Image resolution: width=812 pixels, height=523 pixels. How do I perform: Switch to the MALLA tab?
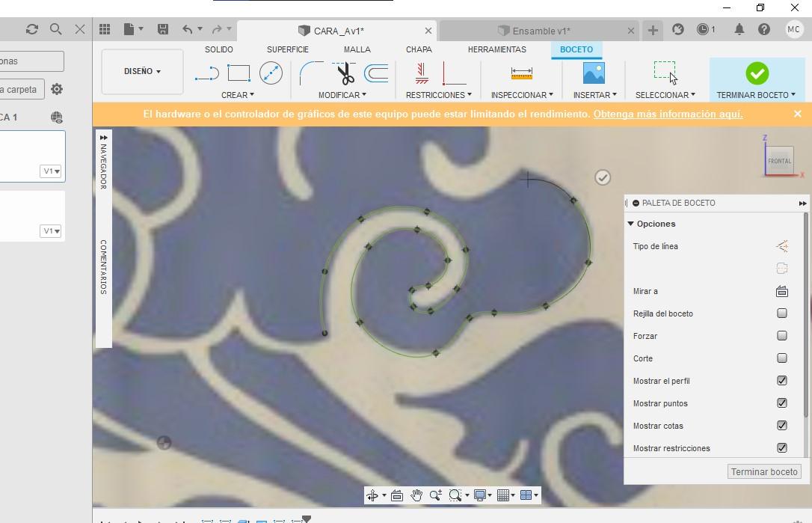(x=357, y=49)
